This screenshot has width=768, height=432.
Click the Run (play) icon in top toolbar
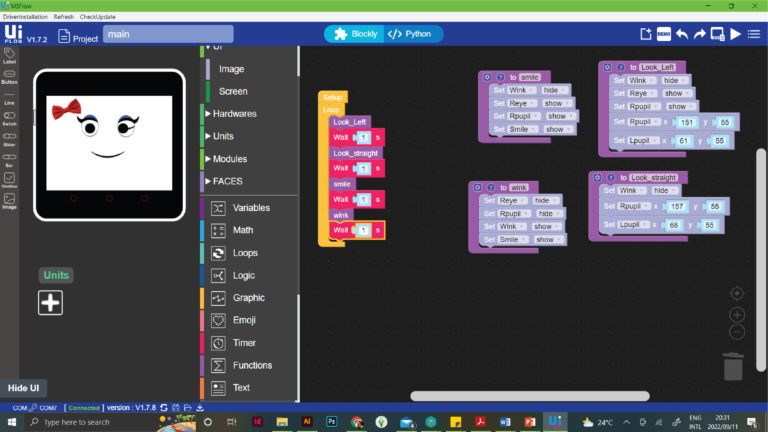736,34
